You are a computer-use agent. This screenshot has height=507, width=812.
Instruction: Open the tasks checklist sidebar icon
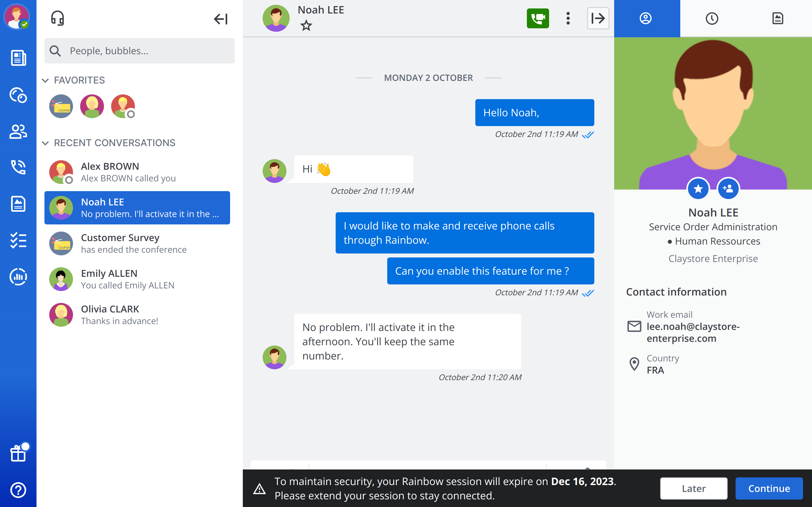18,241
